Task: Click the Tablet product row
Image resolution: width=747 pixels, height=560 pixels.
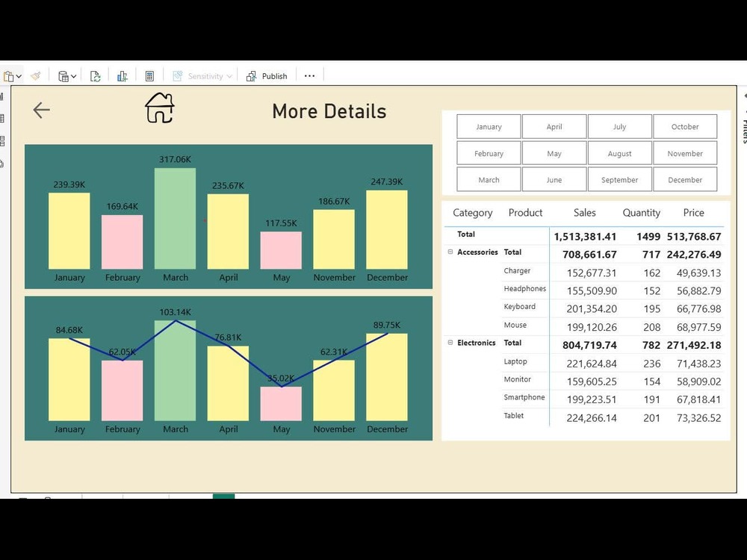Action: 613,417
